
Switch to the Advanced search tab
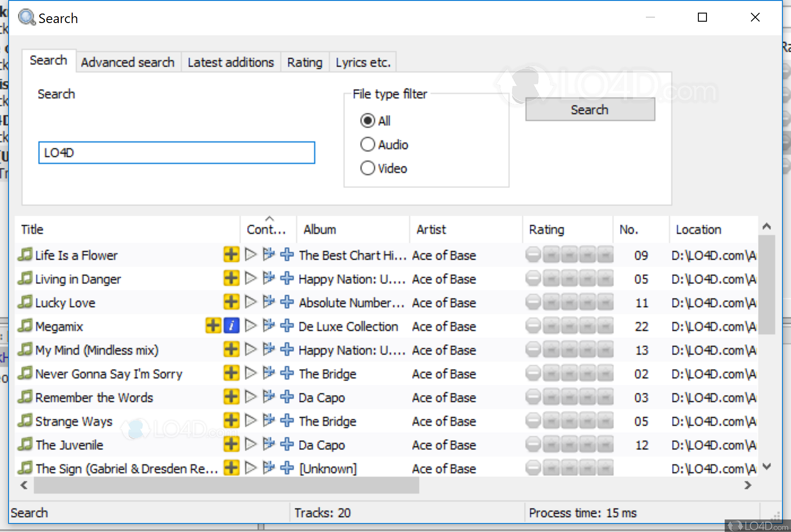[x=127, y=62]
